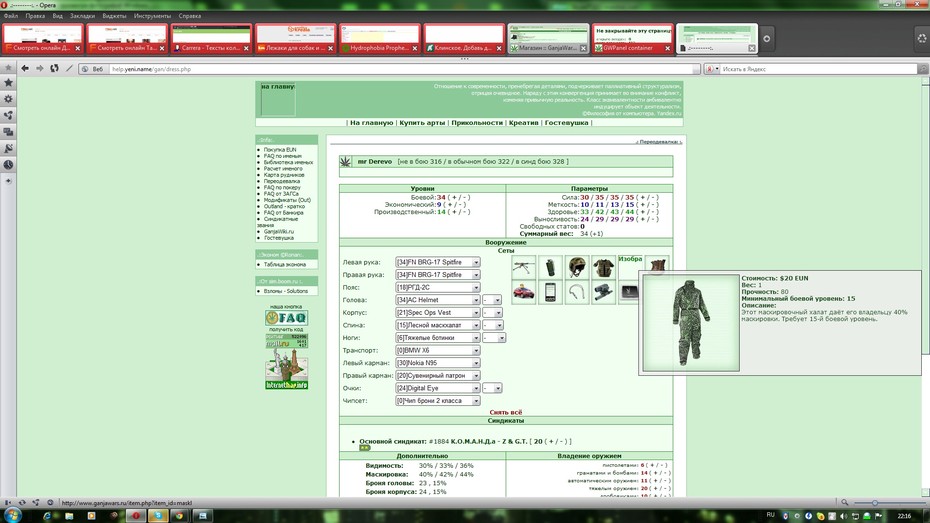Open Правая рука weapon dropdown

click(438, 275)
